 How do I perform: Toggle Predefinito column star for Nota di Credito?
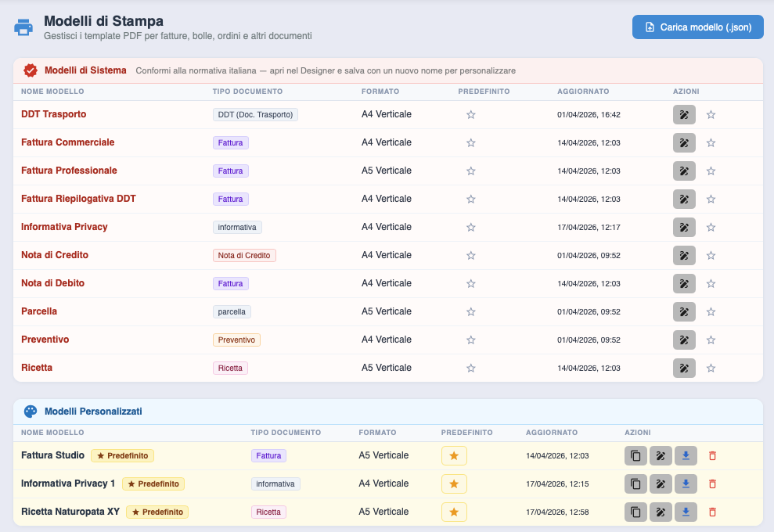tap(471, 256)
